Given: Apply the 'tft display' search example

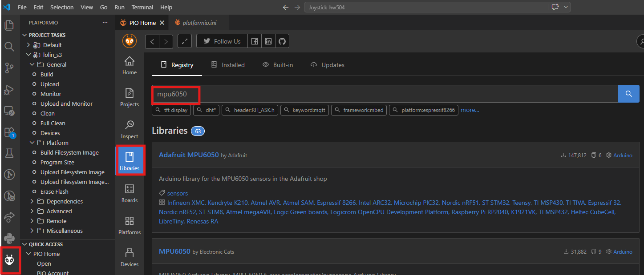Looking at the screenshot, I should click(172, 110).
